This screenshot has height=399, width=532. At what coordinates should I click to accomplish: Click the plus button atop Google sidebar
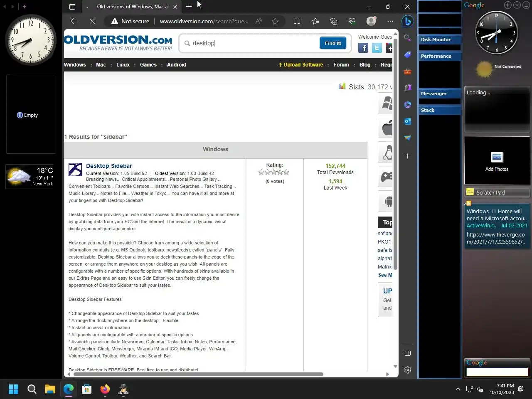click(508, 5)
